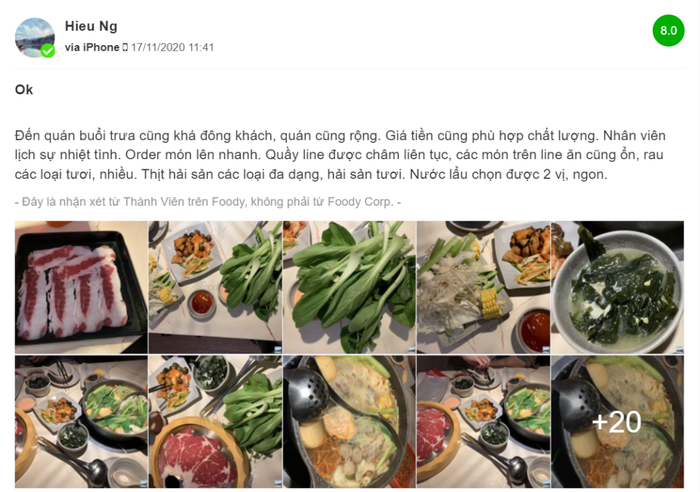Screen dimensions: 700x492
Task: Open the review timestamp 17/11/2020 11:41
Action: coord(172,47)
